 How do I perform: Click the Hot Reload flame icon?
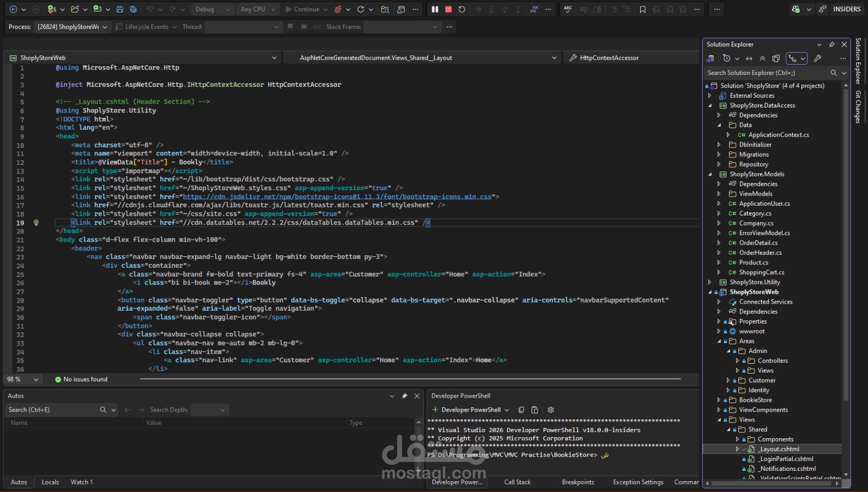[x=338, y=9]
